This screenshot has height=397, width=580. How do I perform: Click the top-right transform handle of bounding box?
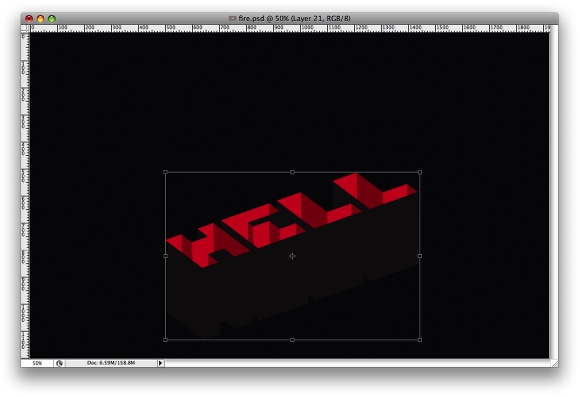click(419, 172)
